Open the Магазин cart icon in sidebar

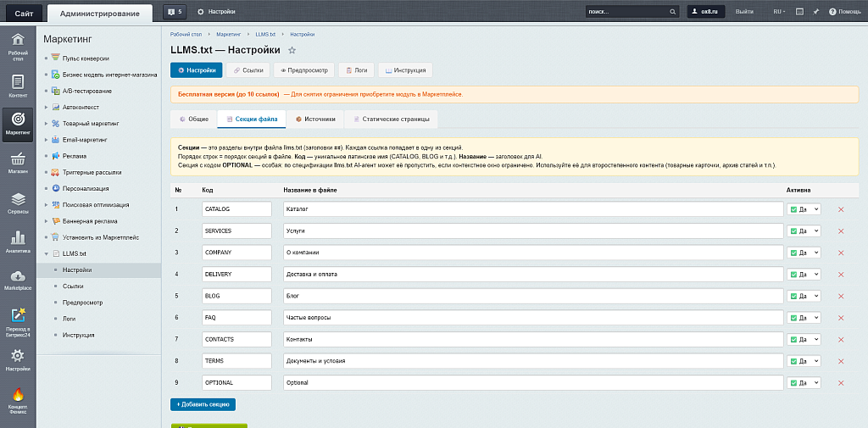click(x=18, y=162)
